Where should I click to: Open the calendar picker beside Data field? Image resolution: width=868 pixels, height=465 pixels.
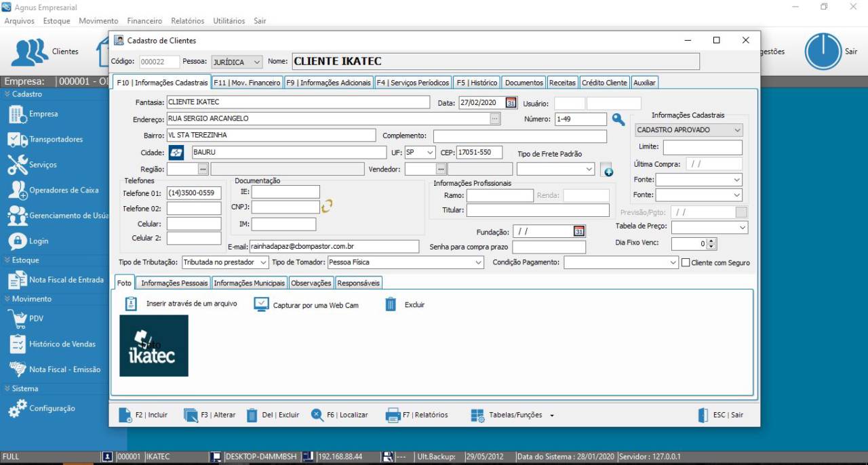[511, 103]
